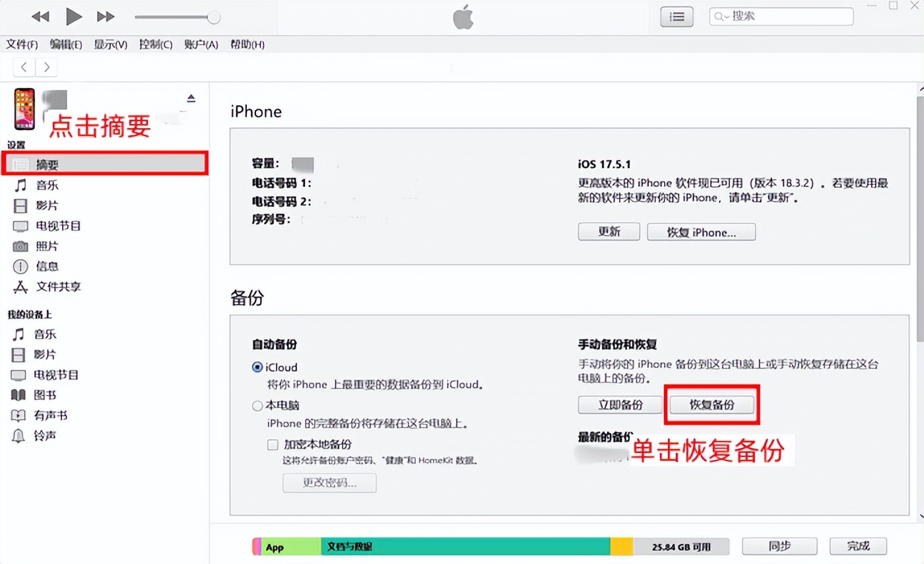
Task: Click the volume slider knob
Action: (x=213, y=18)
